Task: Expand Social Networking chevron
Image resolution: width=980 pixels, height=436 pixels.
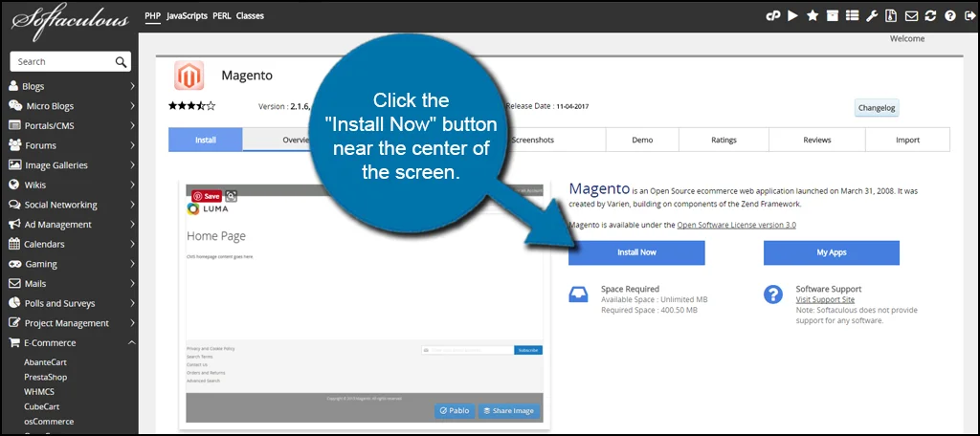Action: point(132,205)
